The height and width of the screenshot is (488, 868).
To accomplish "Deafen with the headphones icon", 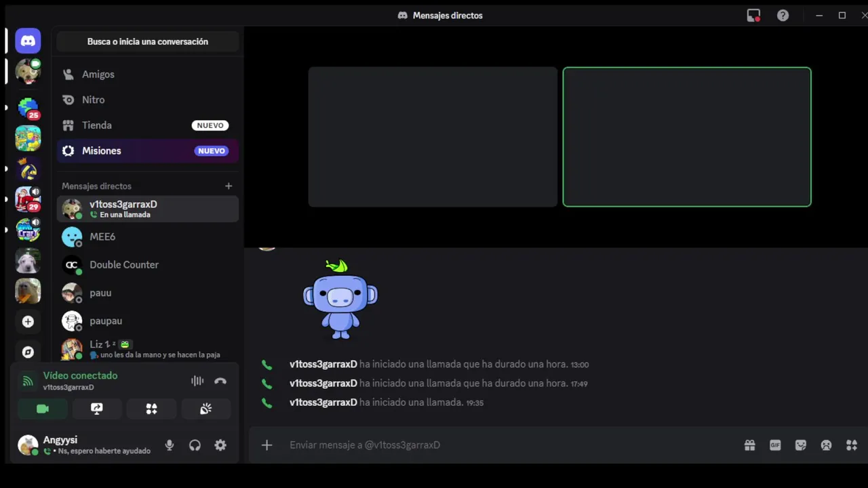I will tap(195, 445).
